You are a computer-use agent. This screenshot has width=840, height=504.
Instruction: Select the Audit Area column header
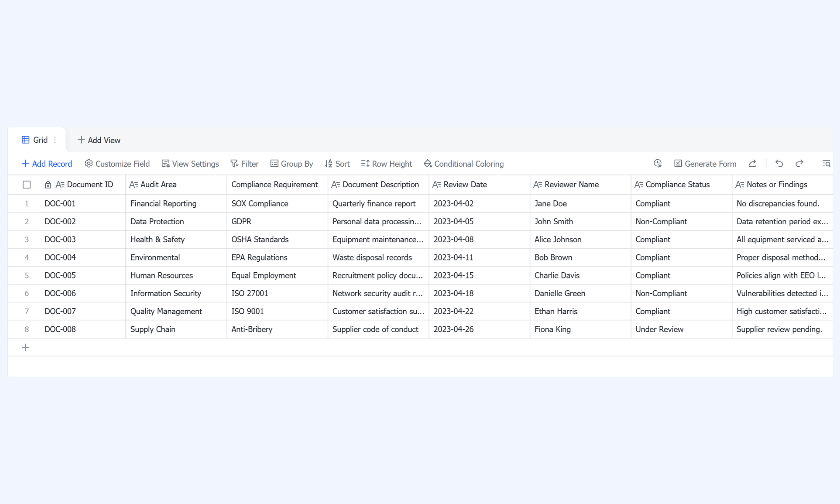point(176,184)
